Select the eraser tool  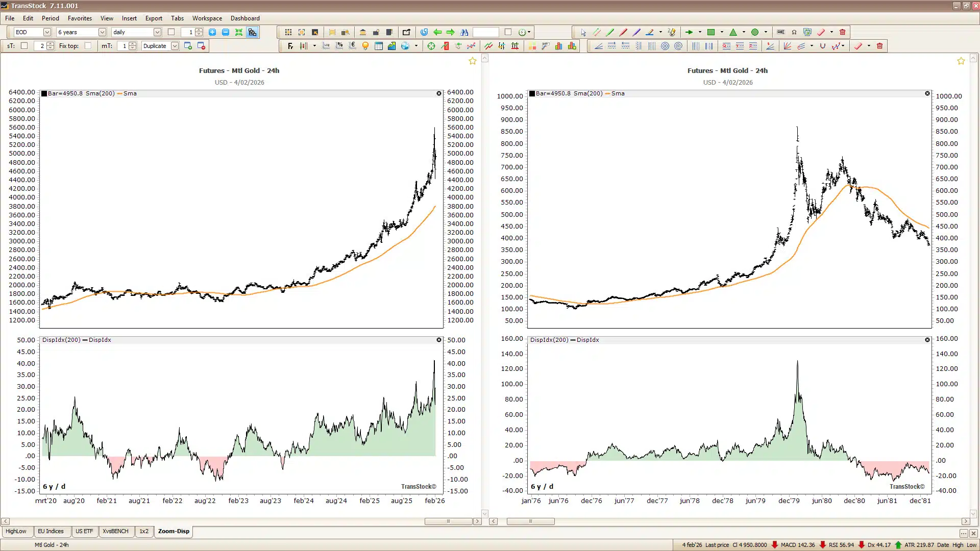pyautogui.click(x=820, y=32)
